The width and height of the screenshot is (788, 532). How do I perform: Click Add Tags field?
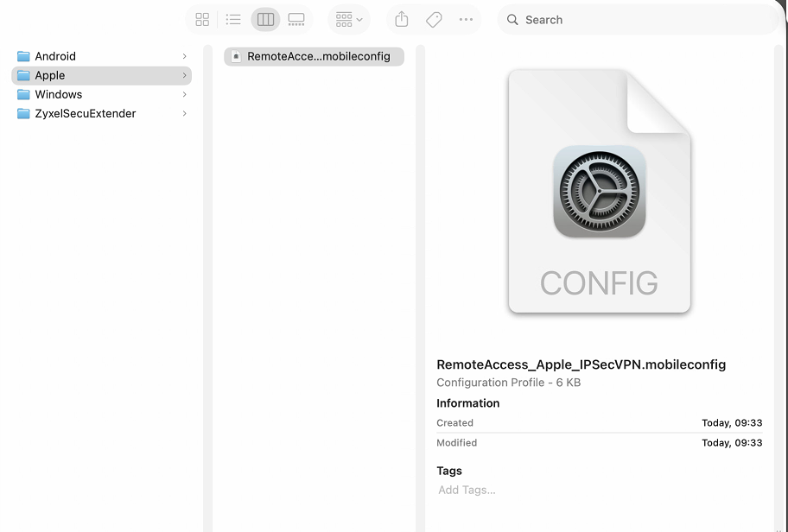point(467,490)
